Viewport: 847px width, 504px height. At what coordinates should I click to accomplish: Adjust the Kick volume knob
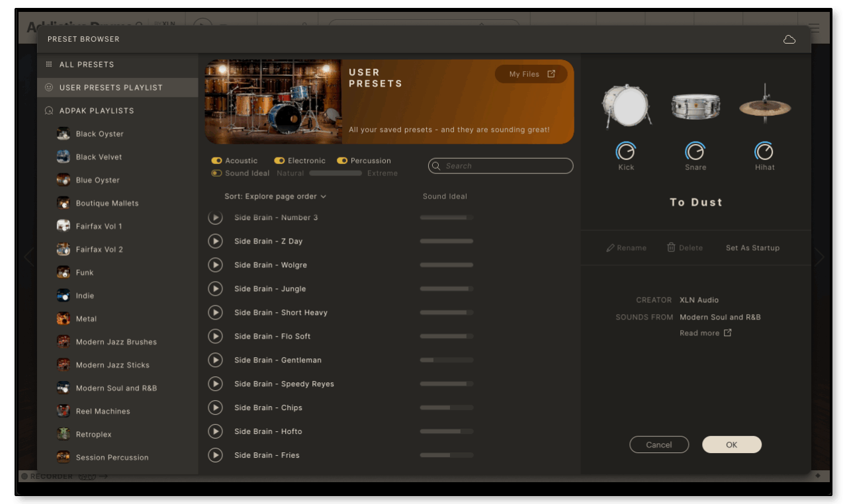tap(626, 151)
